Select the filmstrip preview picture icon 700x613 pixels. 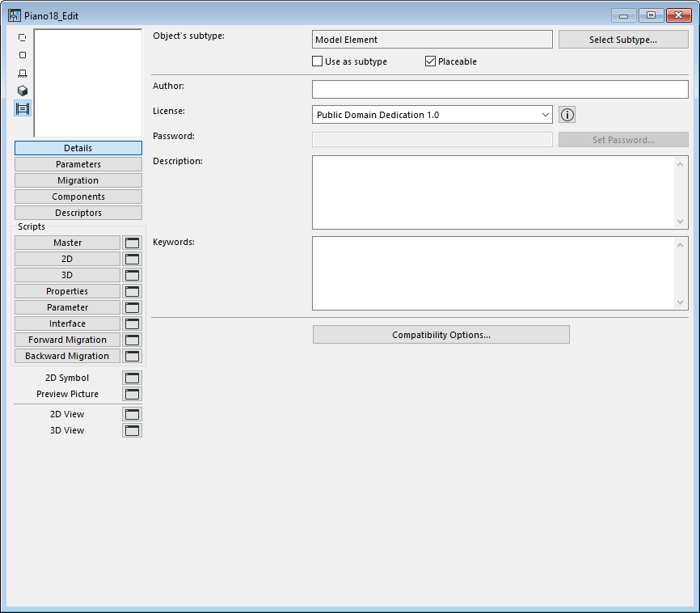coord(23,108)
